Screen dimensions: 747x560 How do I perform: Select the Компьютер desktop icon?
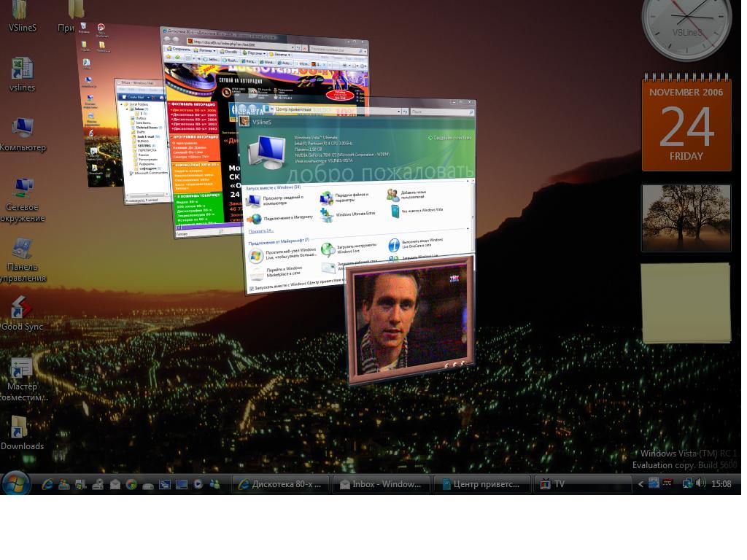click(x=22, y=135)
